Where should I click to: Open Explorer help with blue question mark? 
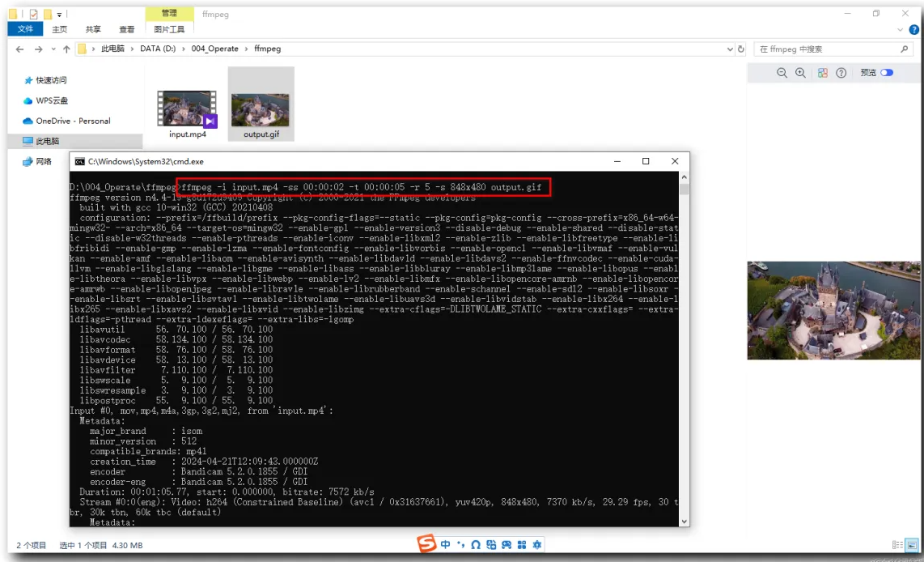(913, 29)
